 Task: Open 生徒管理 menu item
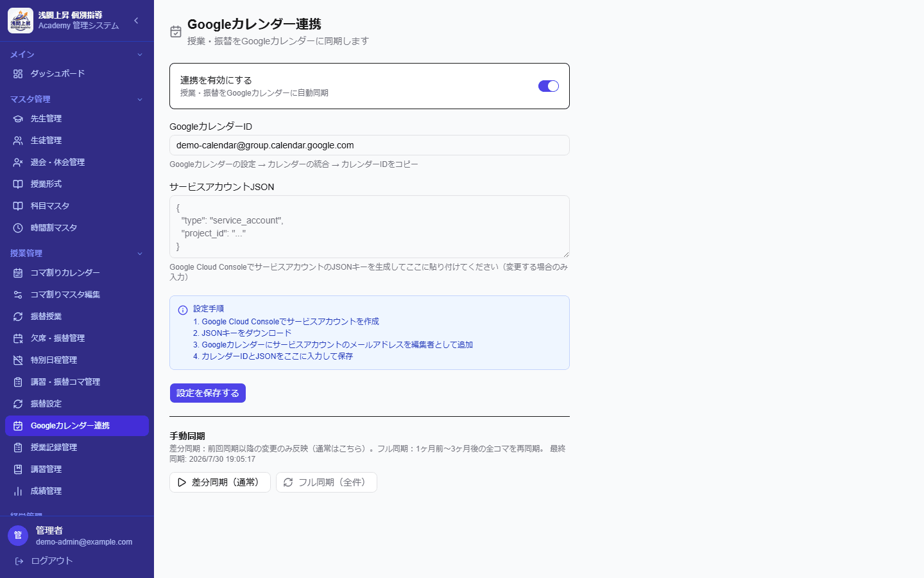pyautogui.click(x=77, y=141)
